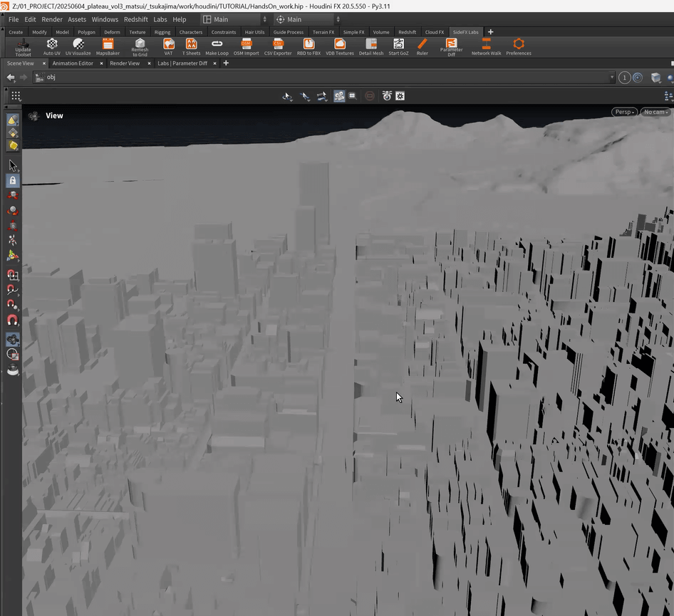This screenshot has width=674, height=616.
Task: Open the Redshift menu
Action: point(135,19)
